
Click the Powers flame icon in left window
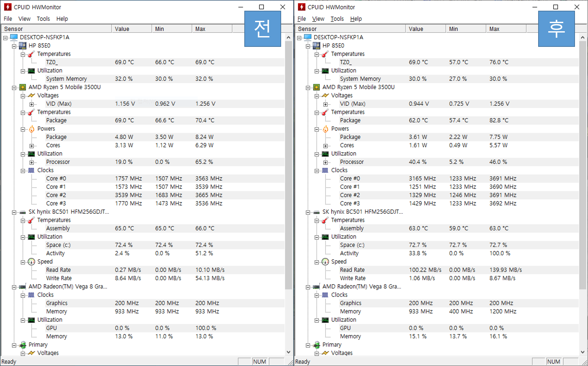(x=32, y=129)
